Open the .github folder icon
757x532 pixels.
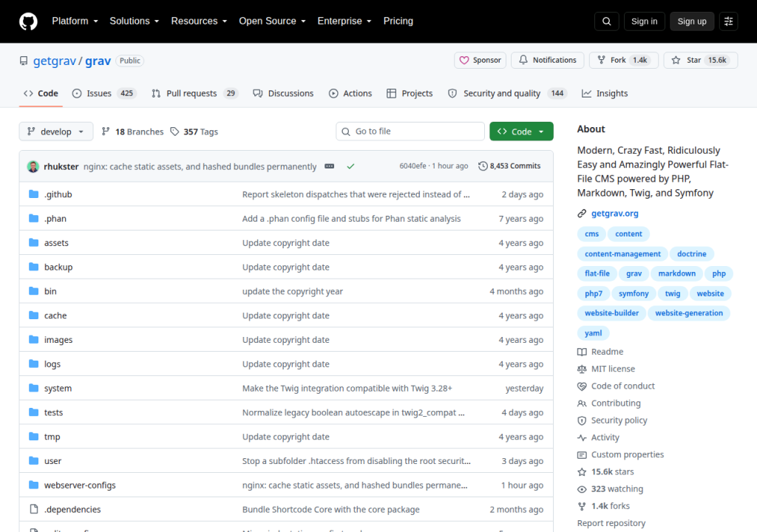point(33,194)
